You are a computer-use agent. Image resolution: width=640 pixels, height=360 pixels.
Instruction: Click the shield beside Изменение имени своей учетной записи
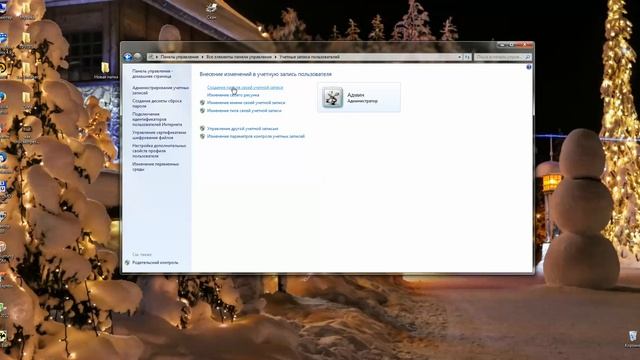tap(202, 102)
